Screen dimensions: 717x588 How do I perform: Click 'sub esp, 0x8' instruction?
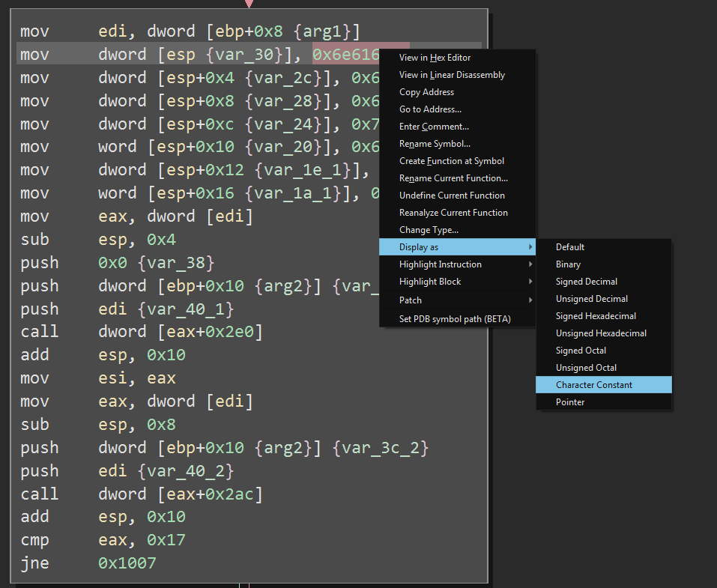(x=98, y=425)
